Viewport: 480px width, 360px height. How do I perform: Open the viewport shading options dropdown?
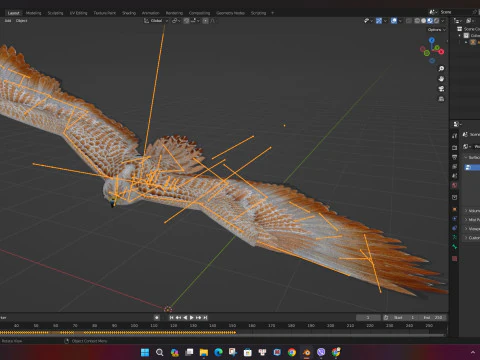pyautogui.click(x=443, y=21)
